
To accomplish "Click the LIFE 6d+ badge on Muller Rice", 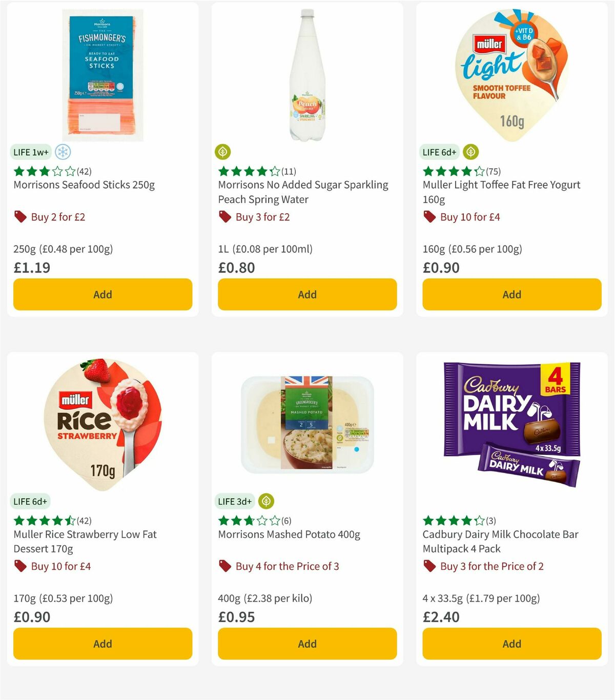I will (31, 501).
